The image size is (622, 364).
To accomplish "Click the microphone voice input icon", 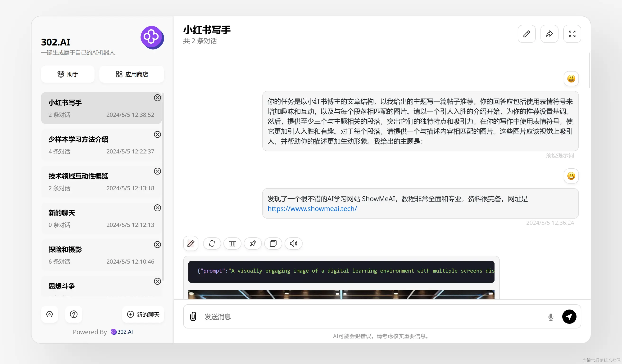I will click(x=551, y=317).
